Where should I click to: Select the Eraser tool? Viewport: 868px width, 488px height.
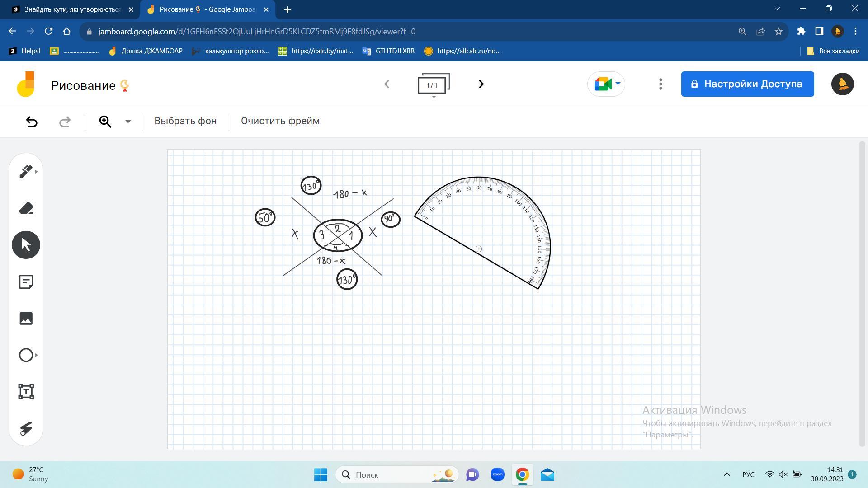coord(26,208)
